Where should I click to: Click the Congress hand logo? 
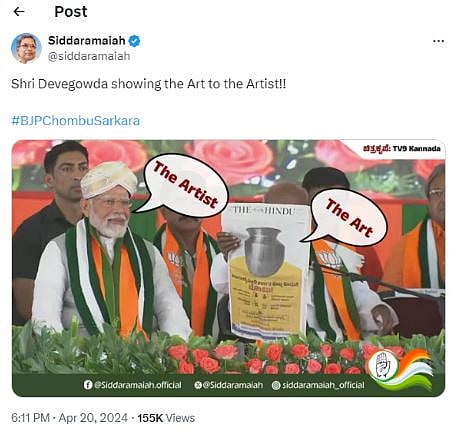click(x=382, y=365)
